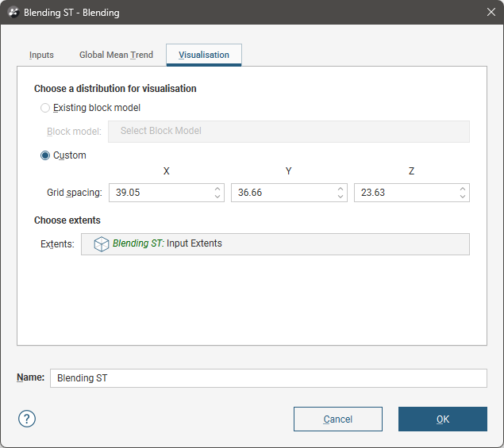Open the Blending ST Input Extents selector
Viewport: 504px width, 448px height.
pyautogui.click(x=275, y=244)
